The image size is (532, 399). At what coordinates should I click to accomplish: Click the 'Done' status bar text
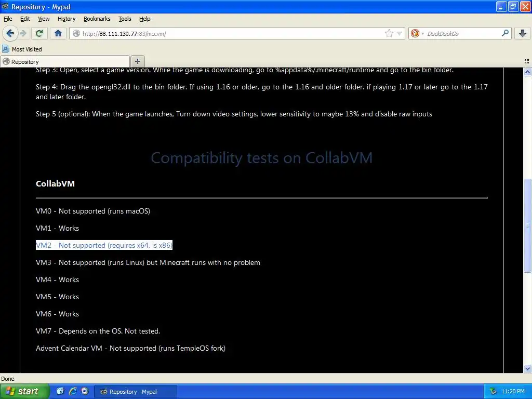point(8,379)
